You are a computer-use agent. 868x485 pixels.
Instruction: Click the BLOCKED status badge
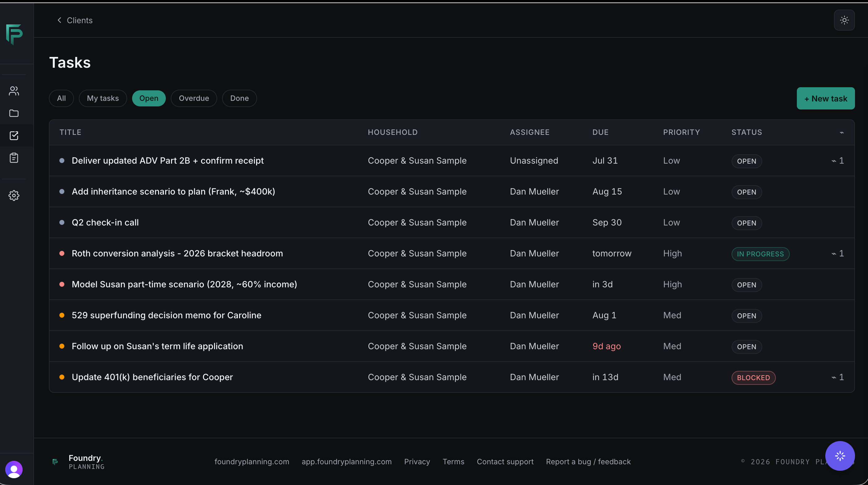pyautogui.click(x=754, y=378)
